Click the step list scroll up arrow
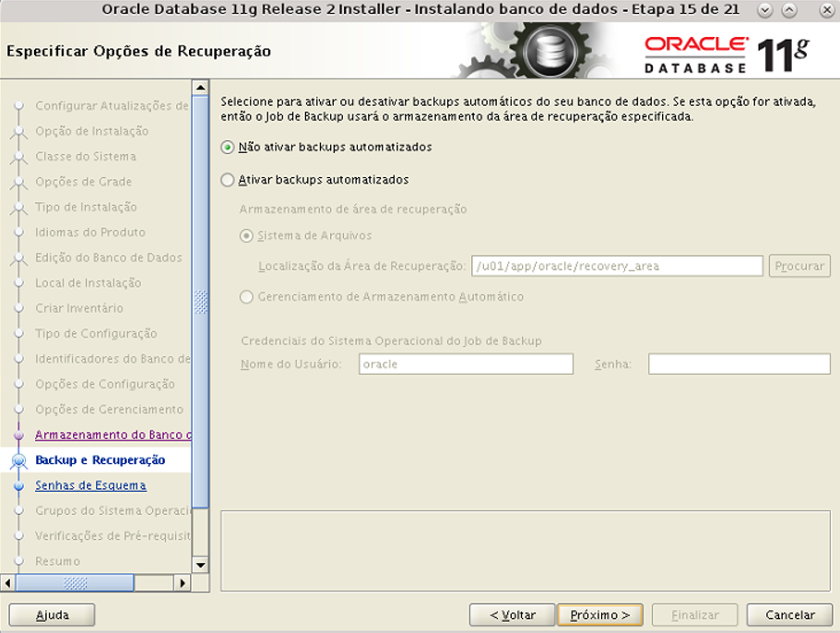Image resolution: width=840 pixels, height=633 pixels. (200, 88)
